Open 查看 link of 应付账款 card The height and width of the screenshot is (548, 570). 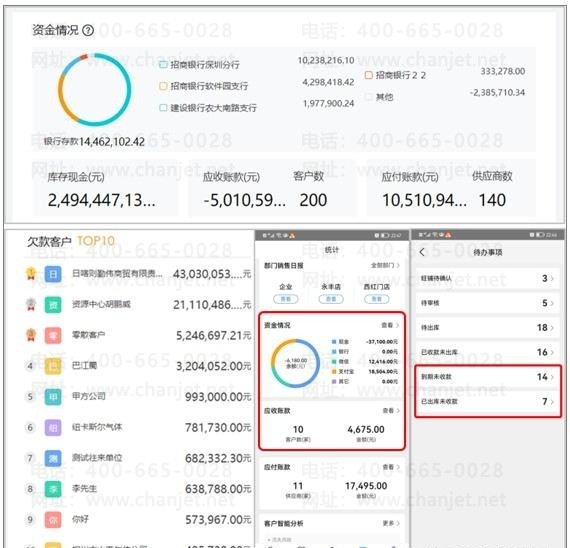[x=391, y=467]
